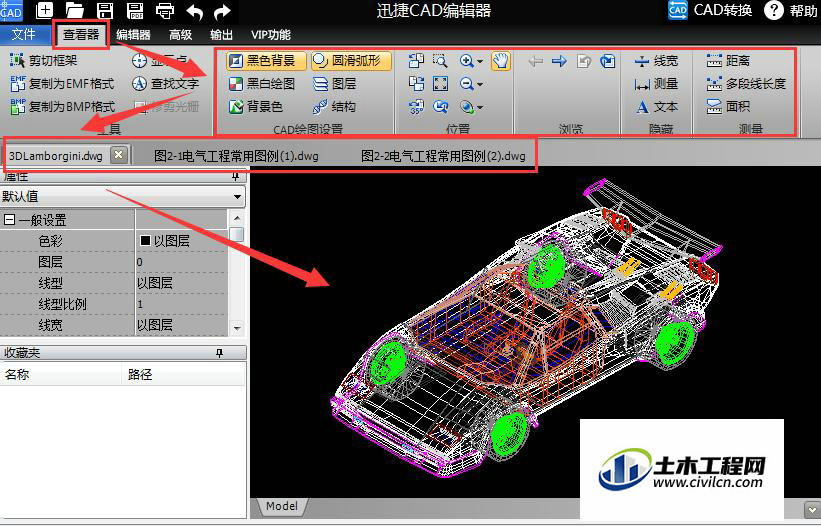The image size is (821, 526).
Task: Toggle 文本 text display
Action: 656,107
